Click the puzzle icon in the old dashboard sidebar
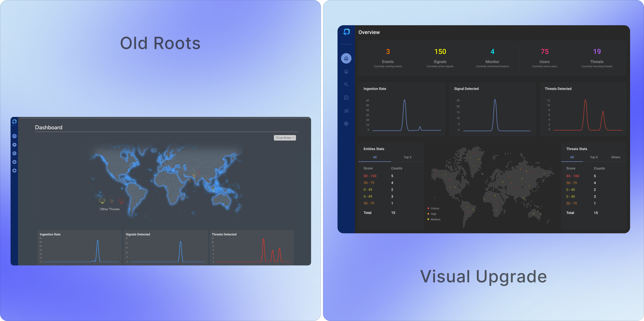The width and height of the screenshot is (644, 321). click(15, 170)
